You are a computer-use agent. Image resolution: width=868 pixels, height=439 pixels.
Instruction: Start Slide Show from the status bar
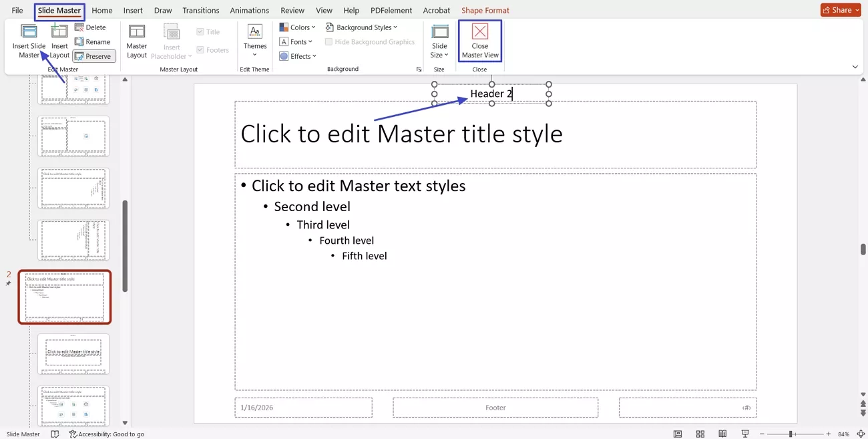(744, 433)
